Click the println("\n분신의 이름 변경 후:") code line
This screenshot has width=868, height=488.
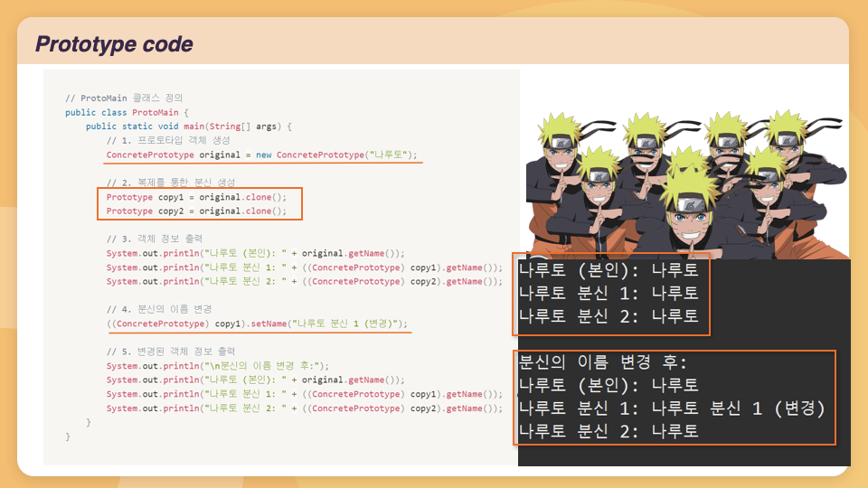[218, 366]
